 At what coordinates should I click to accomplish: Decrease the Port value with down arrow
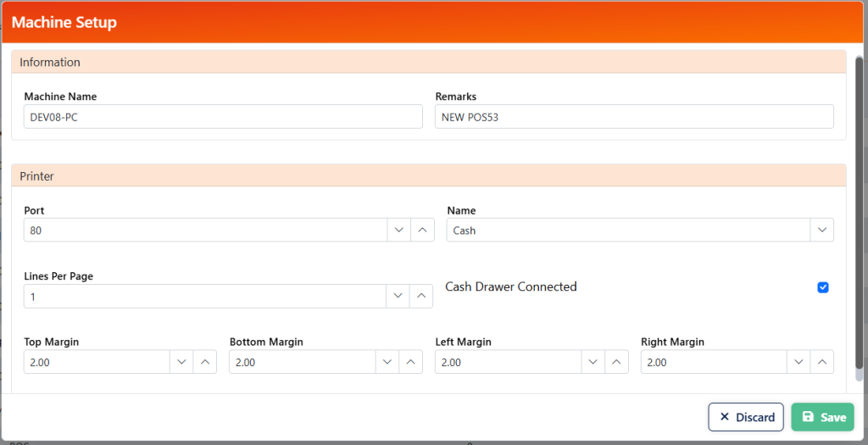coord(399,231)
